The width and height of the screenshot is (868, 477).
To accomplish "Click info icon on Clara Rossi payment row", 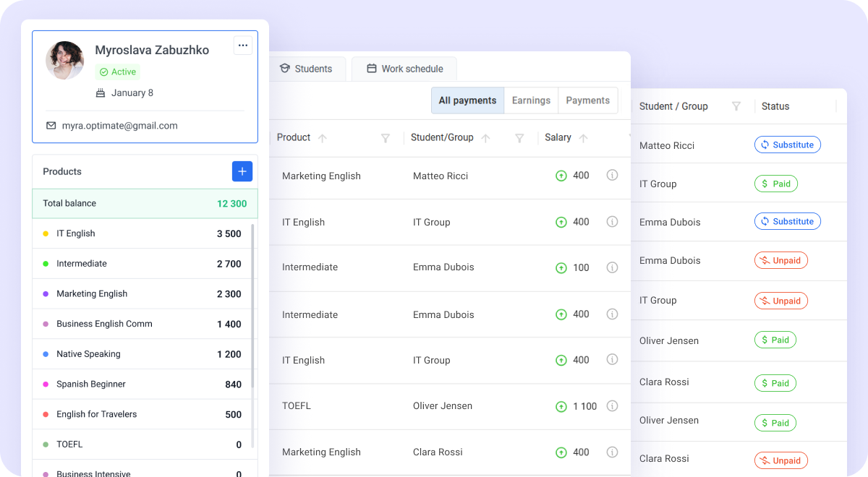I will tap(612, 452).
